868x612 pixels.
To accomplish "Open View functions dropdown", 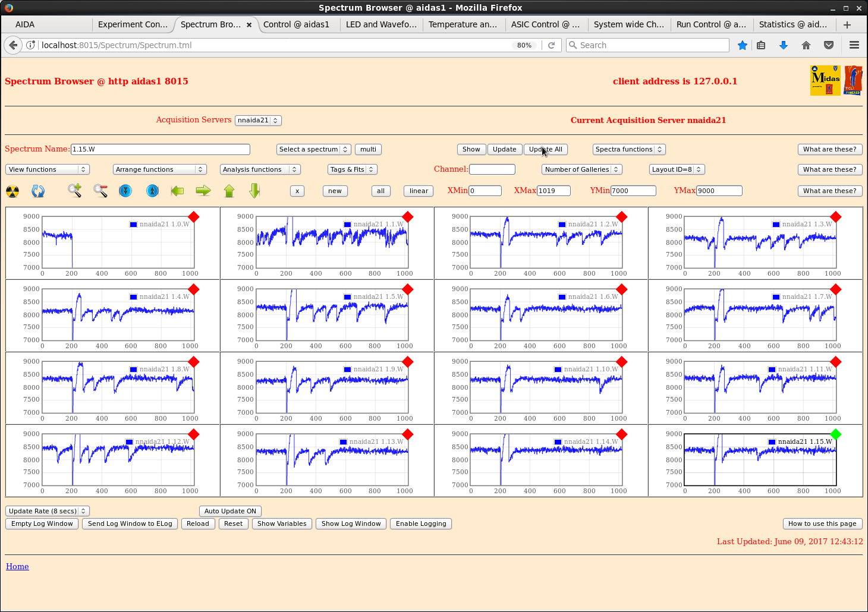I will point(48,170).
